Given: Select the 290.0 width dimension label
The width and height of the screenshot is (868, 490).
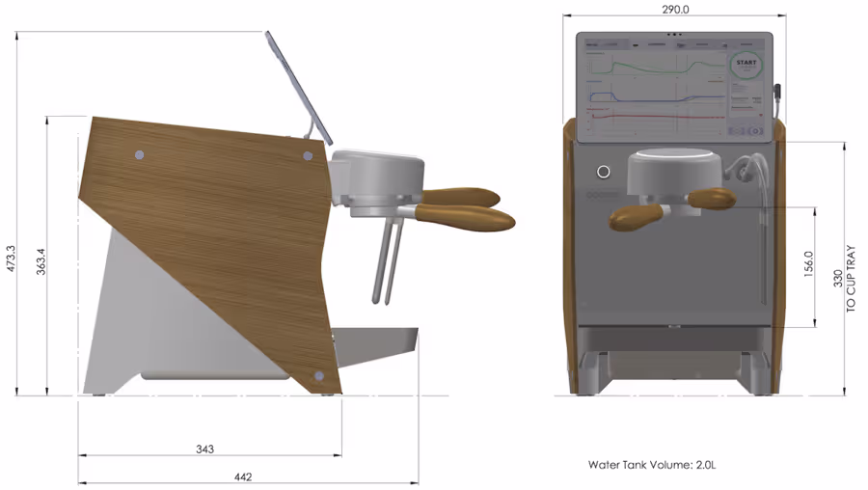Looking at the screenshot, I should [x=675, y=9].
